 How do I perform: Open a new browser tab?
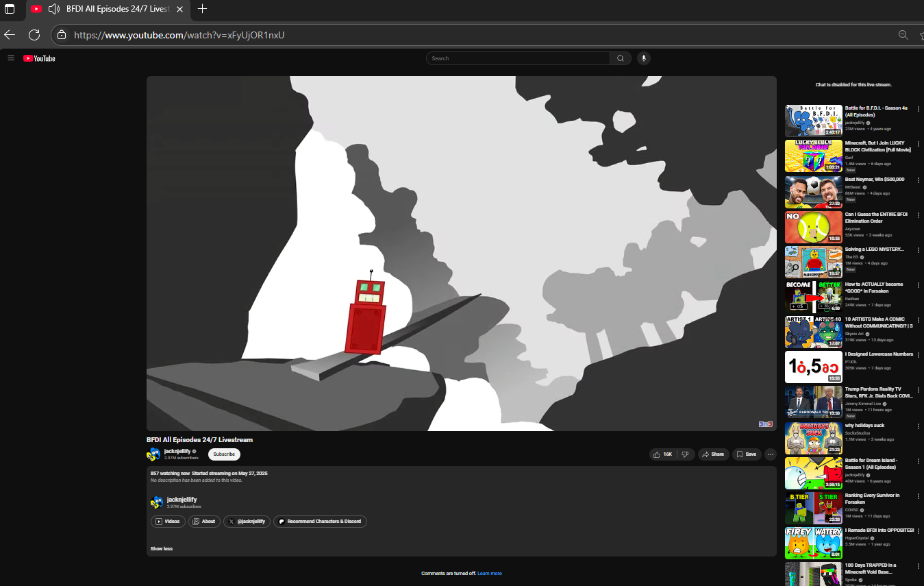[x=202, y=9]
